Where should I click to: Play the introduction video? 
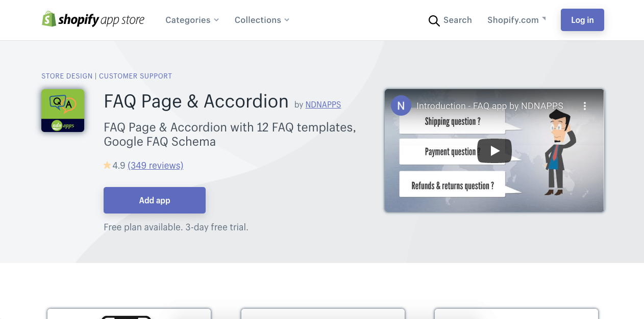point(494,151)
